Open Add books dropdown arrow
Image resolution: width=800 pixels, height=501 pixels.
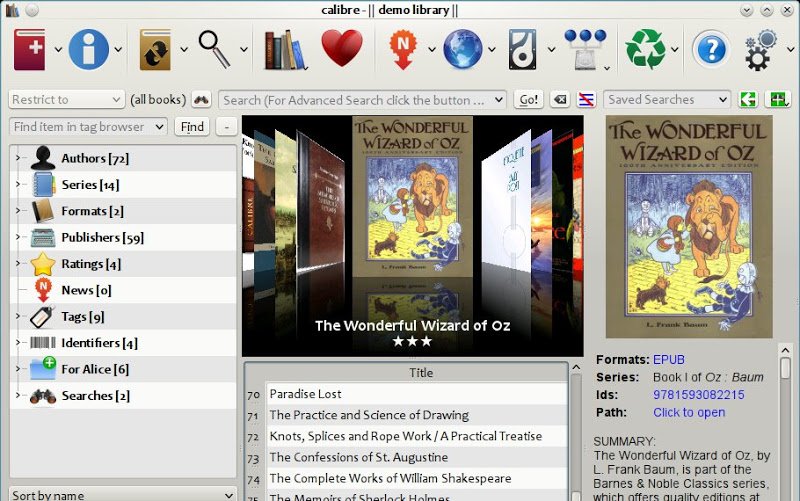tap(58, 50)
